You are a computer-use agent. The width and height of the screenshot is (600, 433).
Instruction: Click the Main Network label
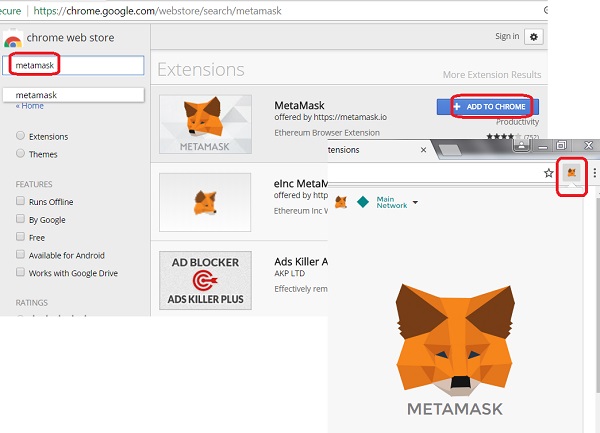point(391,202)
